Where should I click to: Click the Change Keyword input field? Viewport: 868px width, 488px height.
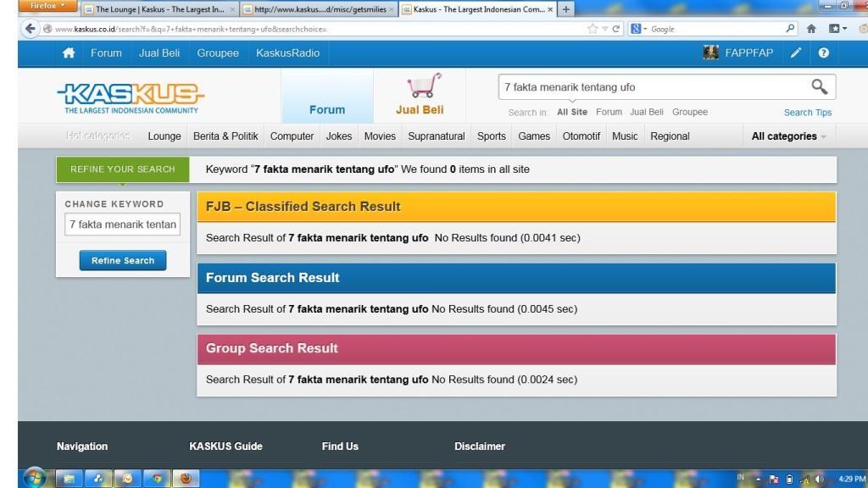click(x=122, y=224)
